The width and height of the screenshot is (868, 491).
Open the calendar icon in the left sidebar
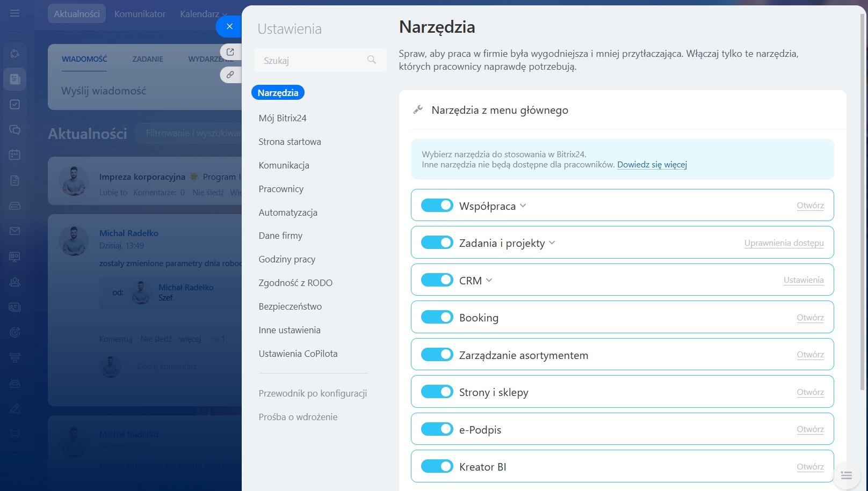tap(15, 155)
